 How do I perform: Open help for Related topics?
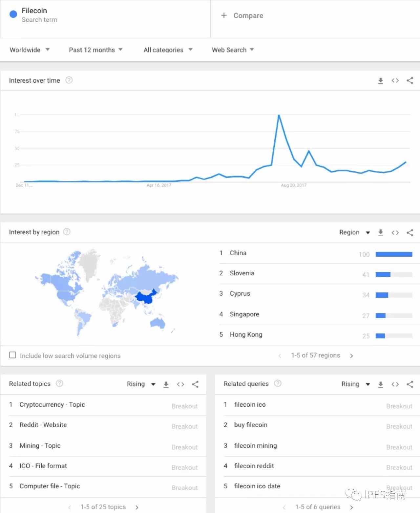59,383
